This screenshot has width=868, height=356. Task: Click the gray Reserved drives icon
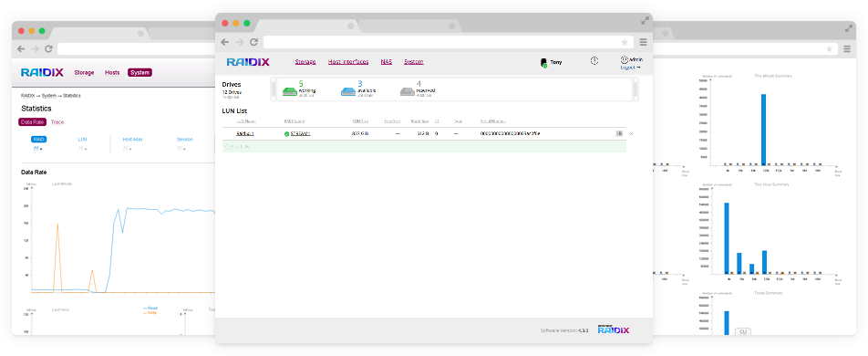[408, 91]
